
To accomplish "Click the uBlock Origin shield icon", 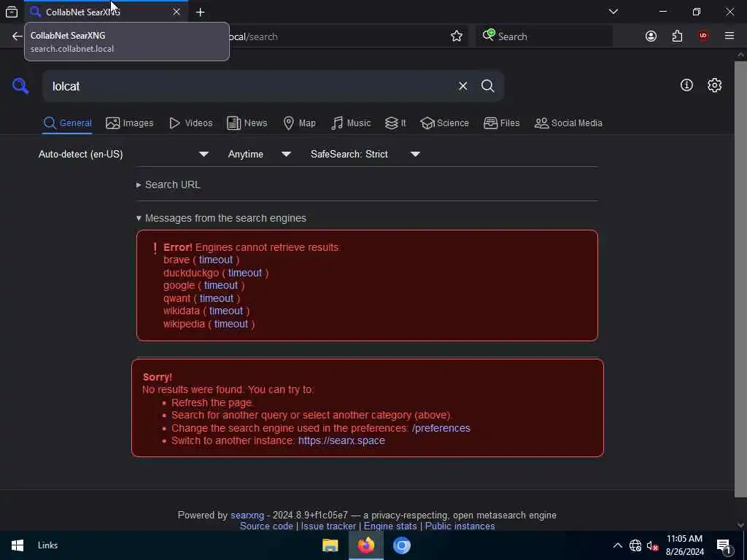I will (703, 36).
